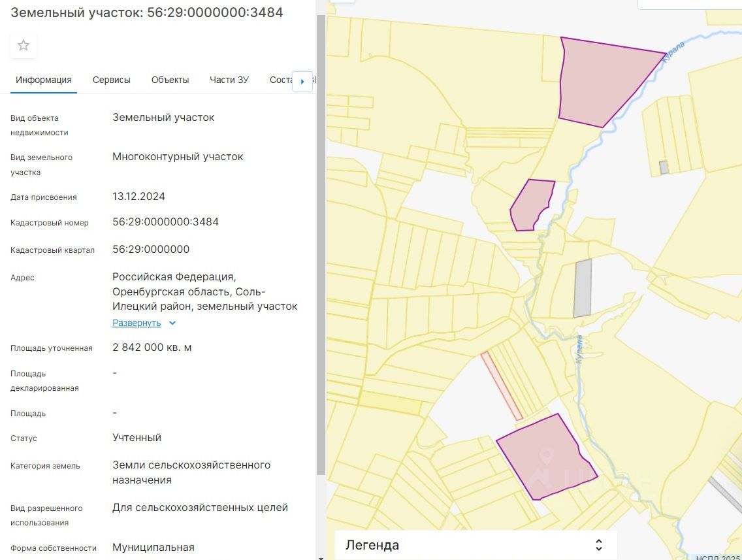Click the date value 13.12.2024
The width and height of the screenshot is (742, 560).
click(138, 196)
